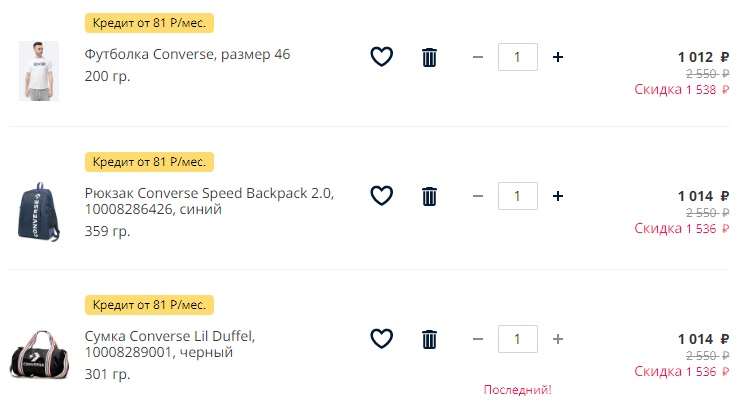Increase quantity of Рюкзак Converse backpack
Image resolution: width=737 pixels, height=401 pixels.
pos(558,196)
